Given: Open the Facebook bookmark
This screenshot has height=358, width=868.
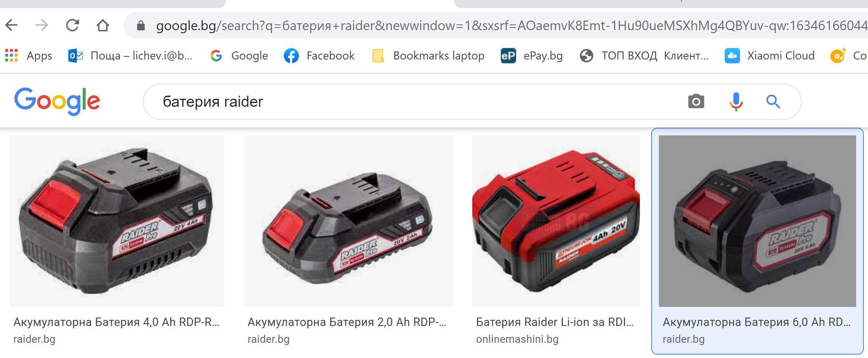Looking at the screenshot, I should (319, 56).
